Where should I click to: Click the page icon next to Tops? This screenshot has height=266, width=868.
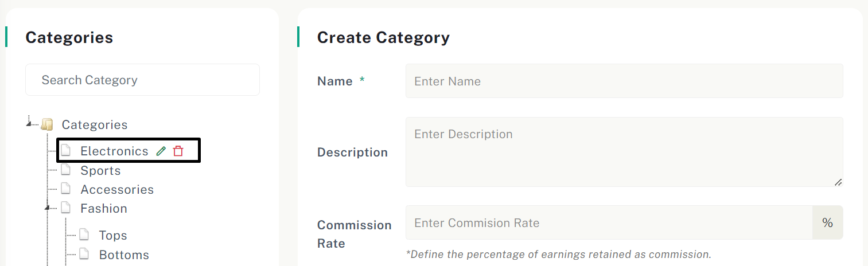(84, 234)
